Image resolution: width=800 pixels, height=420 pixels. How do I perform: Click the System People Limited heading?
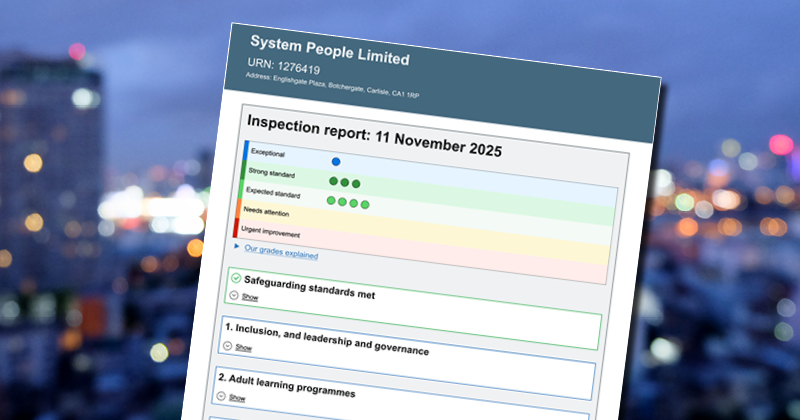click(329, 51)
